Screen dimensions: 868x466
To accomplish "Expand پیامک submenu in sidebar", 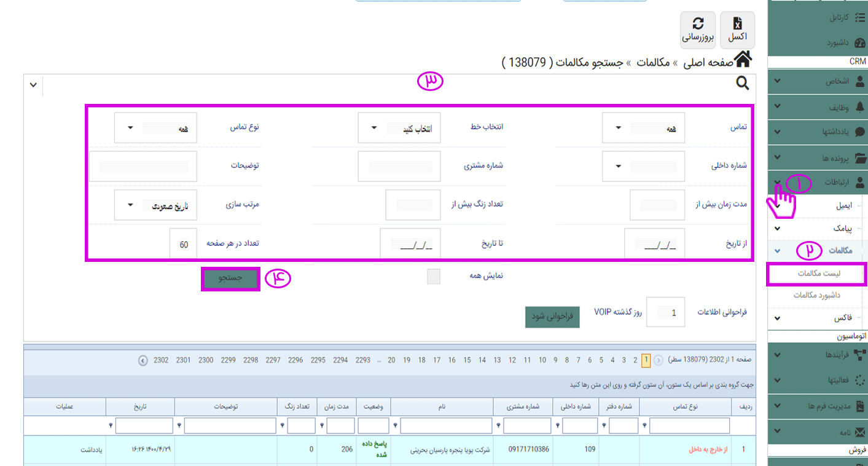I will [x=777, y=229].
